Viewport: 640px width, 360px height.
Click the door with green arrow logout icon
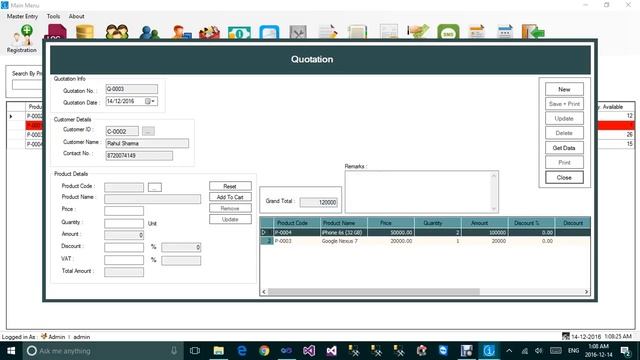coord(533,32)
